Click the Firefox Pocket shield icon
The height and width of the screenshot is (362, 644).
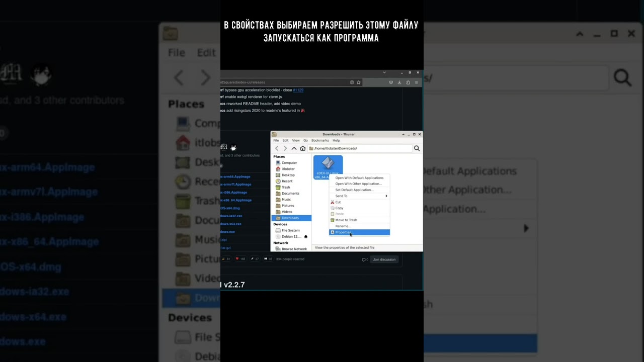click(391, 82)
